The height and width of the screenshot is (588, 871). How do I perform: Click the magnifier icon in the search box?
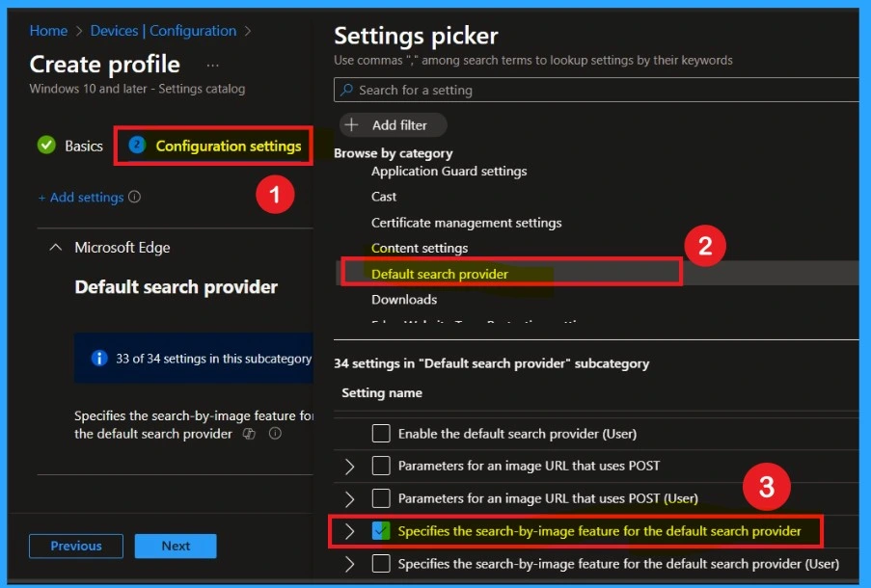(x=346, y=90)
